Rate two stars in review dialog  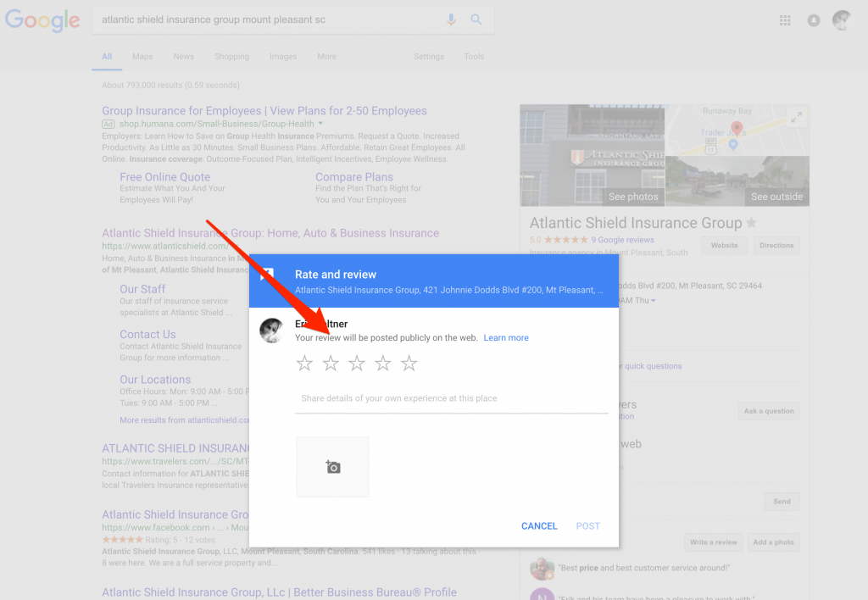(331, 363)
